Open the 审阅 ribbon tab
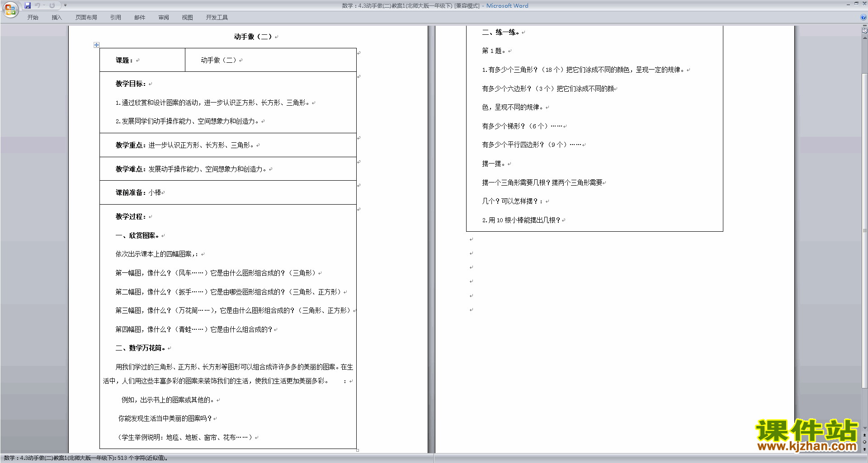The image size is (868, 463). pyautogui.click(x=163, y=18)
